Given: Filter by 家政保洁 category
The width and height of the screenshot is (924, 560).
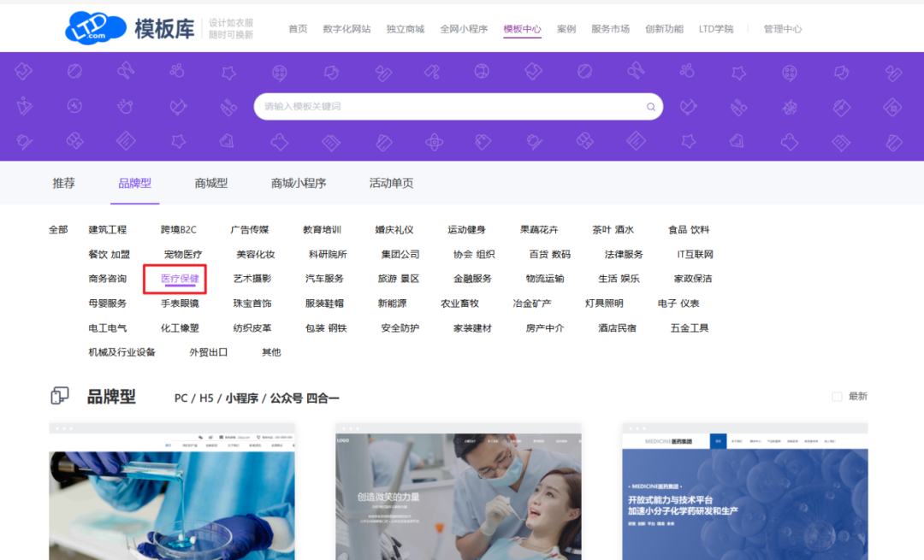Looking at the screenshot, I should [x=692, y=279].
